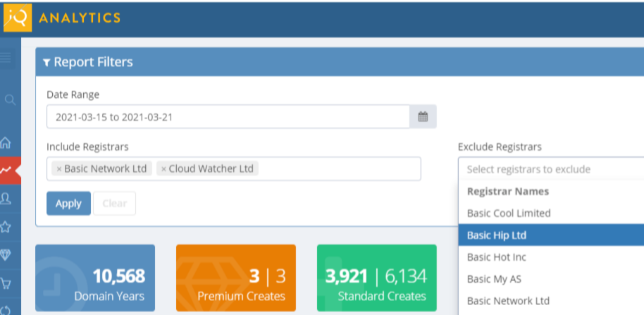Click the Date Range label
Viewport: 644px width, 315px height.
point(73,95)
